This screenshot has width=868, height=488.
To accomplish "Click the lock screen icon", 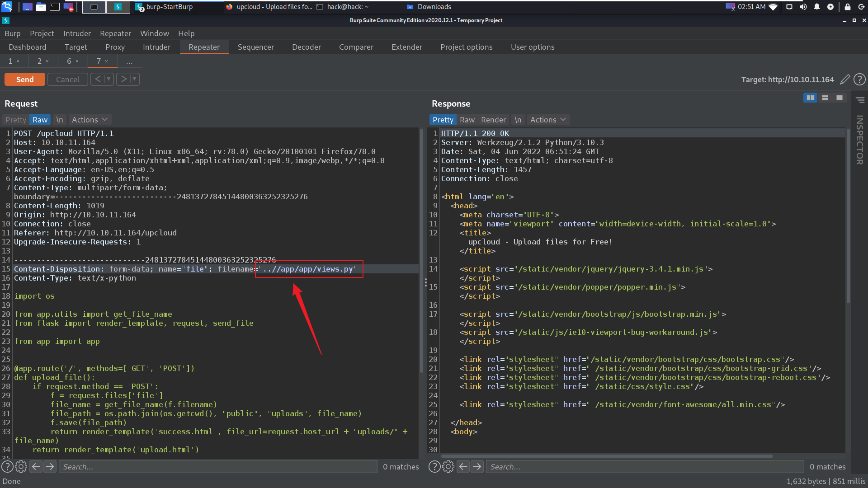I will 848,7.
